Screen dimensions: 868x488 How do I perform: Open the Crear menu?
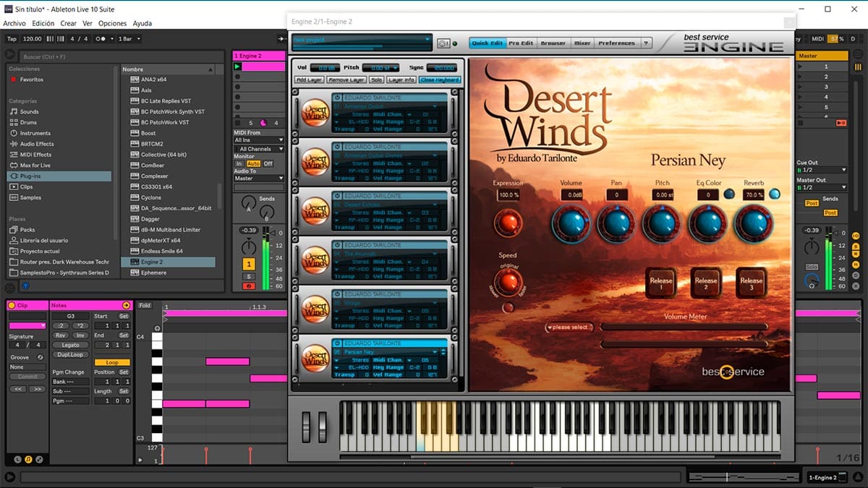tap(68, 23)
